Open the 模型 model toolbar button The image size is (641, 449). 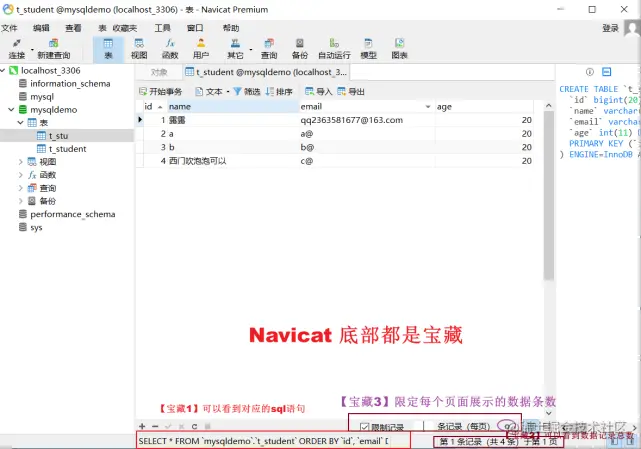click(368, 48)
